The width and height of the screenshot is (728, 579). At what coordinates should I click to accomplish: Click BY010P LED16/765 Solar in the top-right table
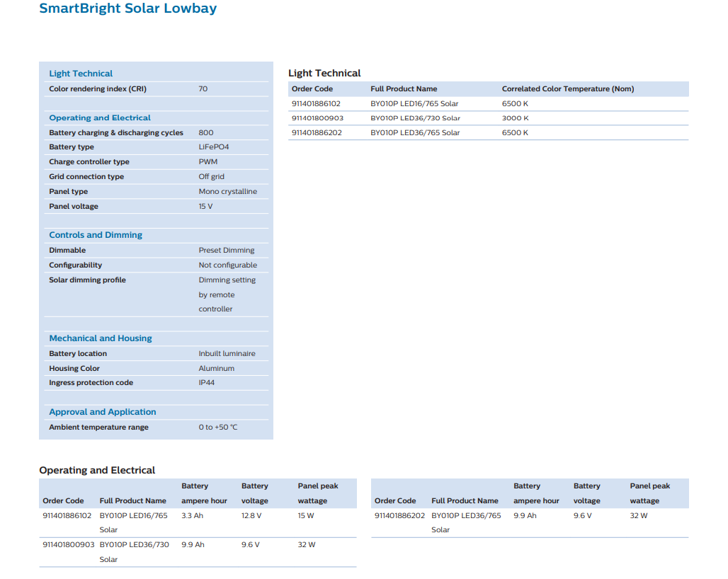coord(414,104)
